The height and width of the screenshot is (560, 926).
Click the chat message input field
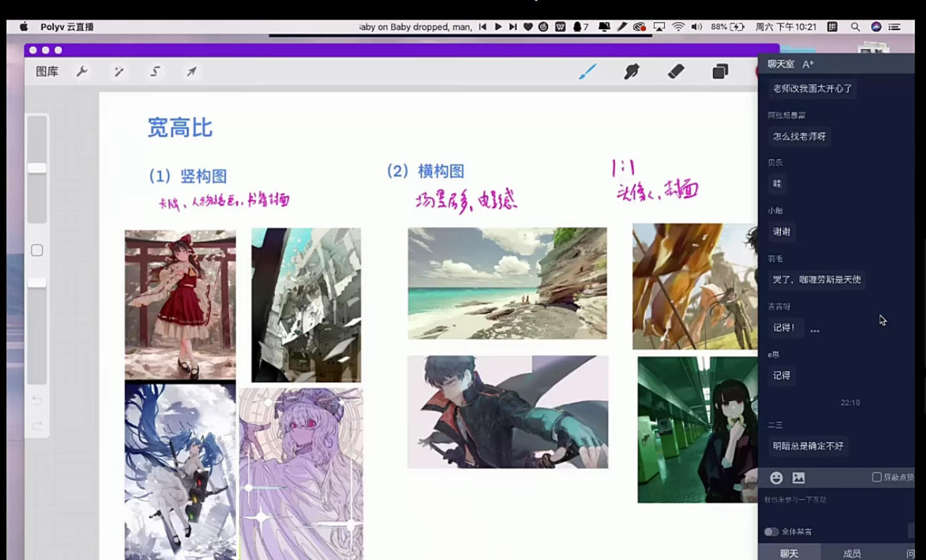(835, 500)
